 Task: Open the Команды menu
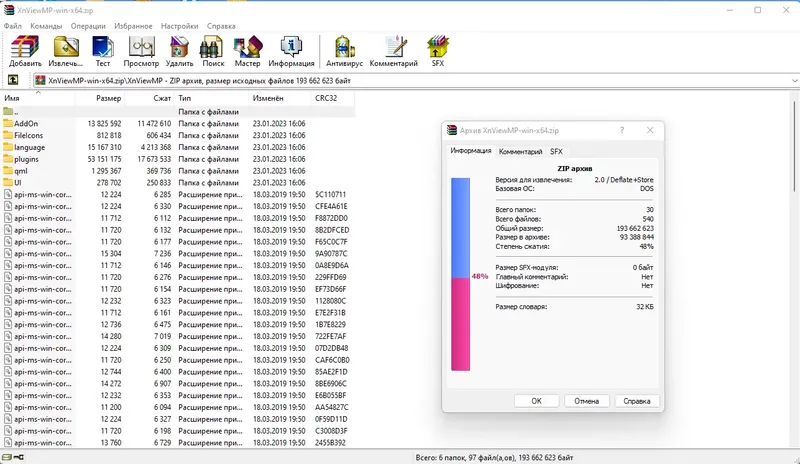pos(46,26)
